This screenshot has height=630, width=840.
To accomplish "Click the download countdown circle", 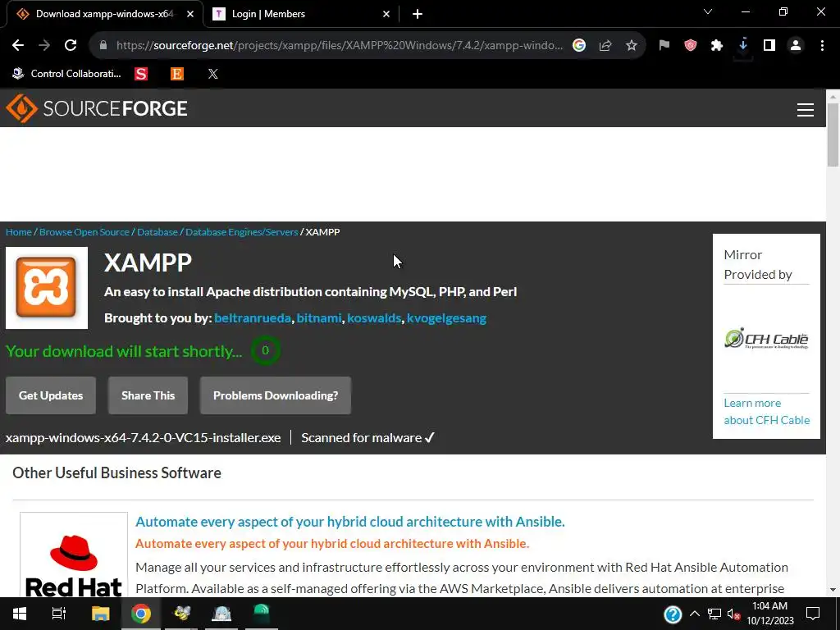I will click(x=265, y=350).
